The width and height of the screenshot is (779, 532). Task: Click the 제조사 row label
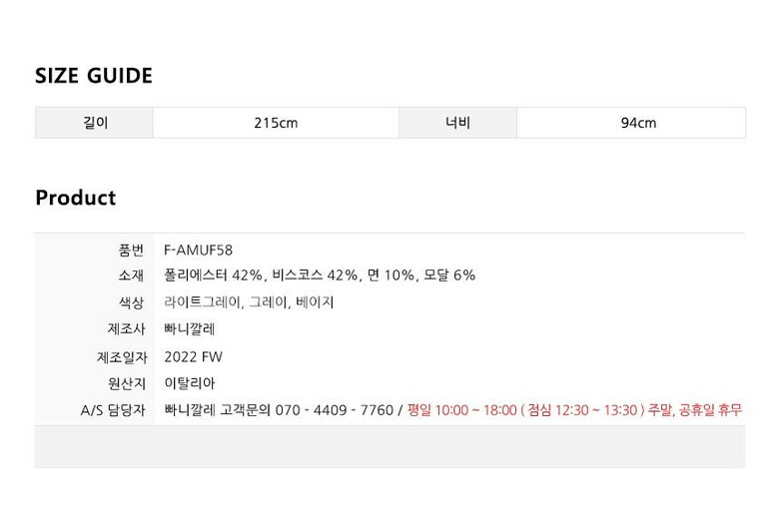[x=125, y=328]
